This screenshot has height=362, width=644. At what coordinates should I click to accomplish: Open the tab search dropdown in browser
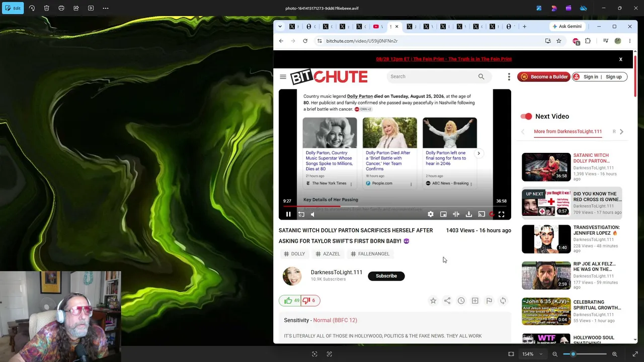click(x=280, y=26)
